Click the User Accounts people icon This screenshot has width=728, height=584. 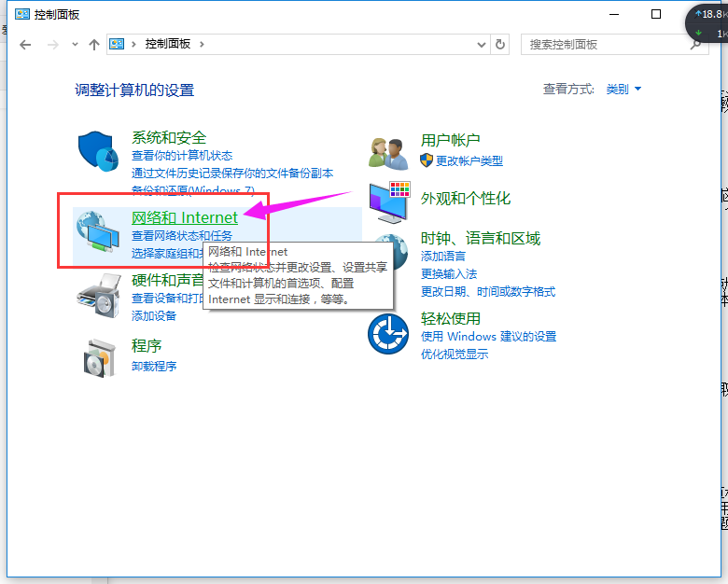[x=388, y=151]
